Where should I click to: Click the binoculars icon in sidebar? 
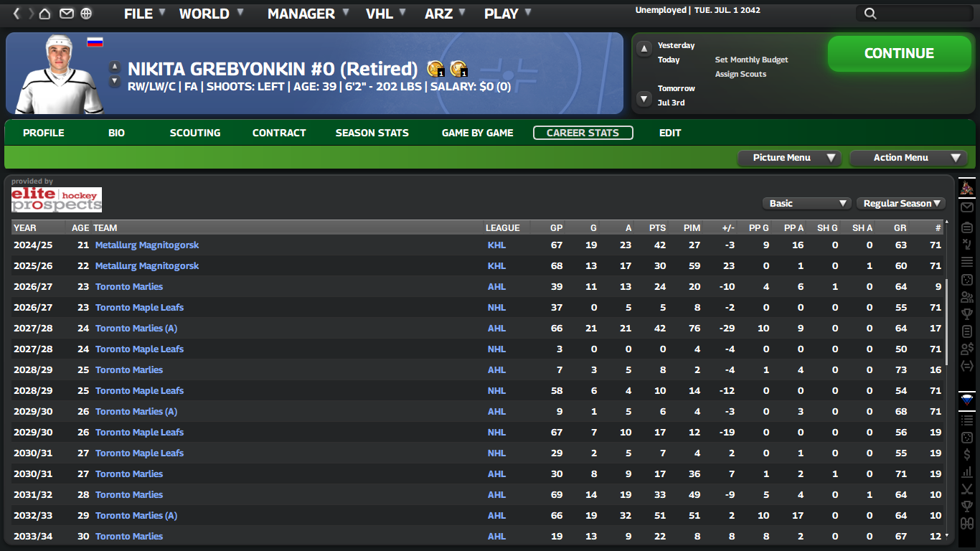coord(967,524)
